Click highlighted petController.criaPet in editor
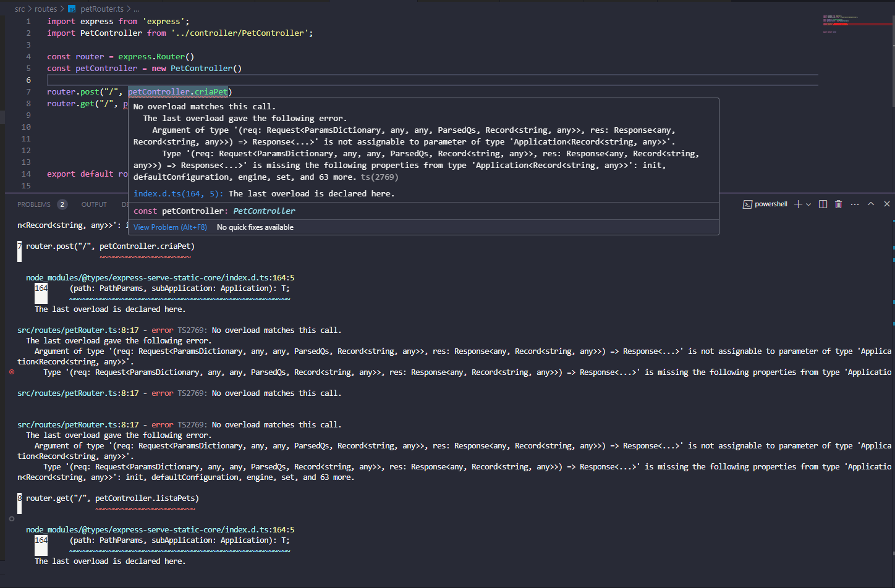 click(x=178, y=92)
